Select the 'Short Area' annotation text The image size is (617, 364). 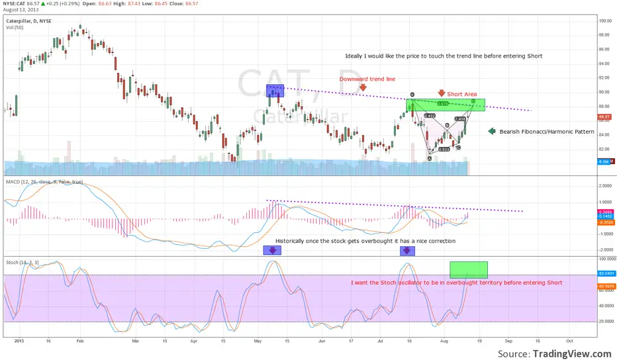click(x=461, y=94)
